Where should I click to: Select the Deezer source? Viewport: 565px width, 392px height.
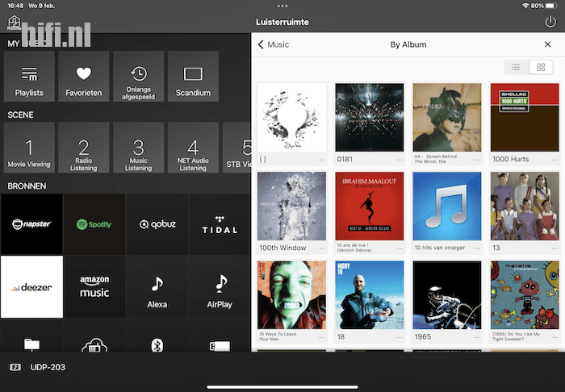coord(31,287)
